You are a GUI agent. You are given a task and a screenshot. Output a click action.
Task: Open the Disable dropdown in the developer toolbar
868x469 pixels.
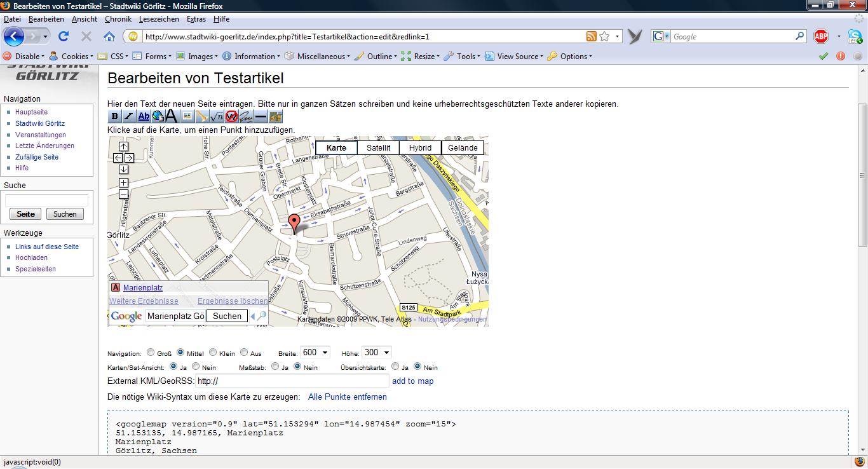click(x=24, y=56)
